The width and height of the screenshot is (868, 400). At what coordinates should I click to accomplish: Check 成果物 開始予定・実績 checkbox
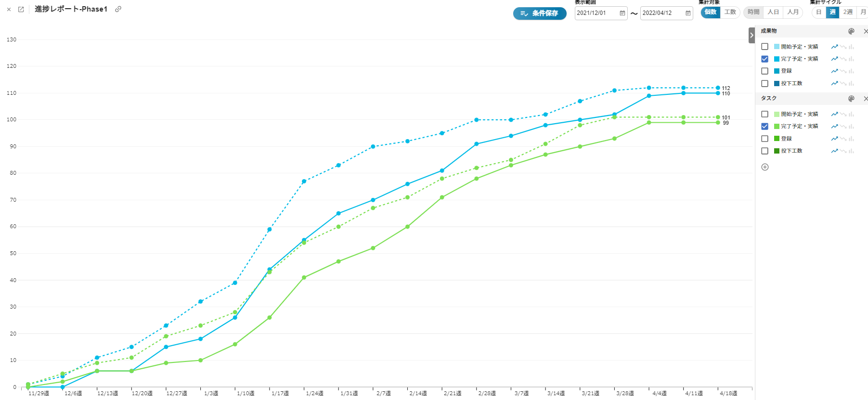tap(764, 47)
